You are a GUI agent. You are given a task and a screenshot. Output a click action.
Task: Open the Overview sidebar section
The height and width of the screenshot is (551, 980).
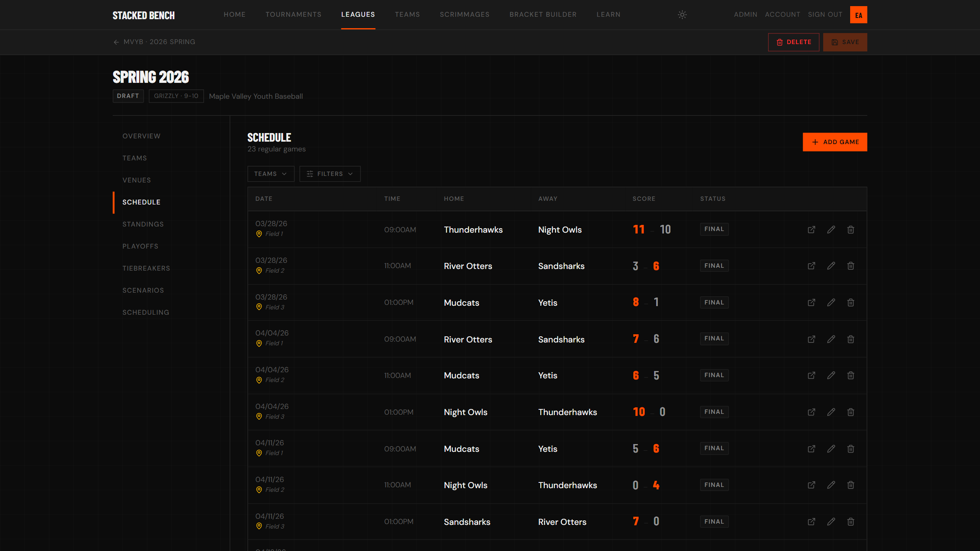click(x=141, y=136)
